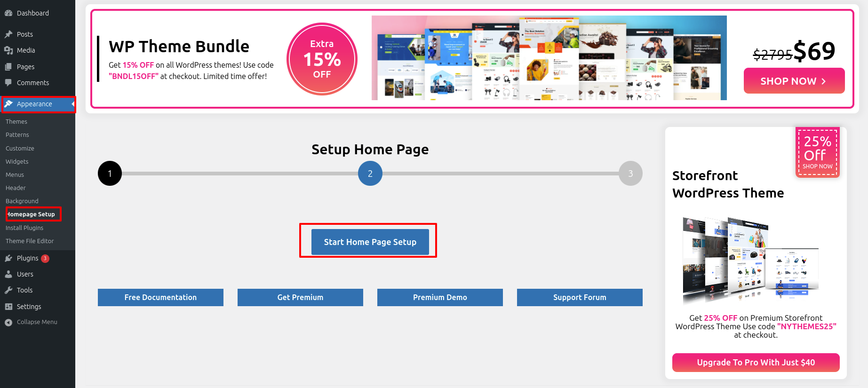
Task: Click the Plugins plug icon
Action: 8,258
